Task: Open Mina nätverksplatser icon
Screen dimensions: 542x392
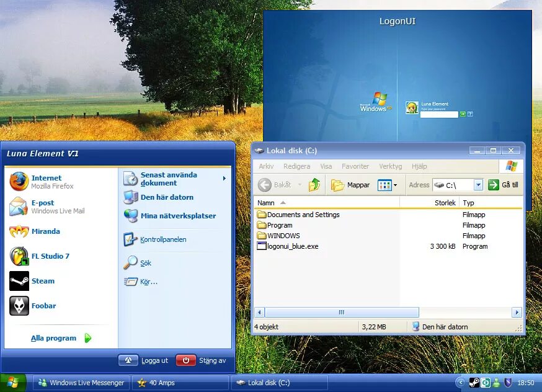Action: pos(131,216)
